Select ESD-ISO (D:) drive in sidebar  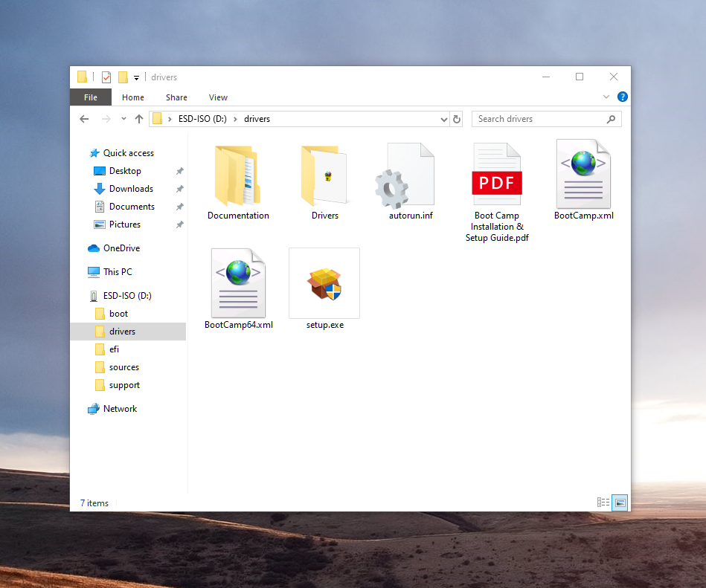pos(127,296)
